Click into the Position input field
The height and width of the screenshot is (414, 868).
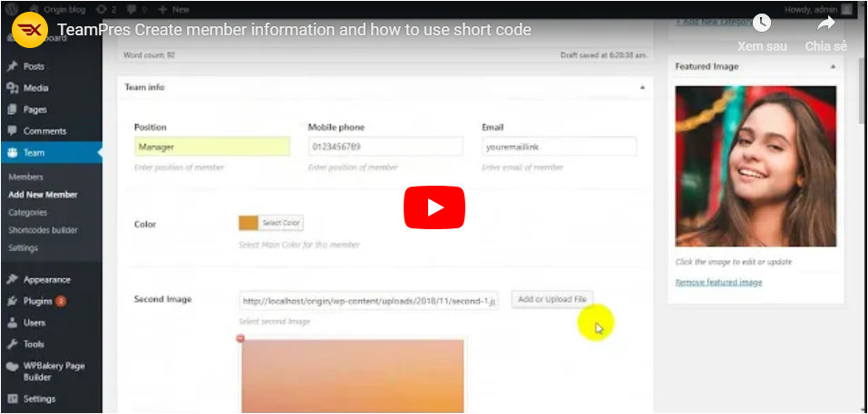[x=211, y=146]
